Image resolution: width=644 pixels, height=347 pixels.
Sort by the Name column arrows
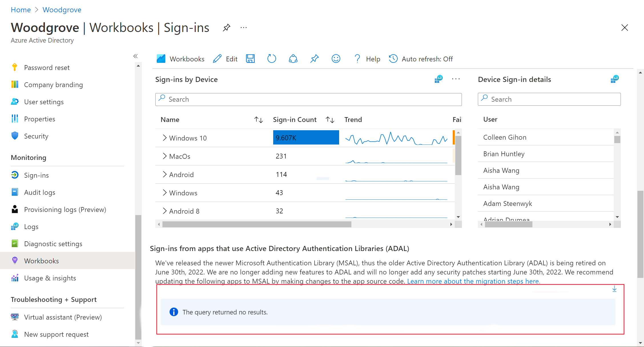tap(259, 120)
